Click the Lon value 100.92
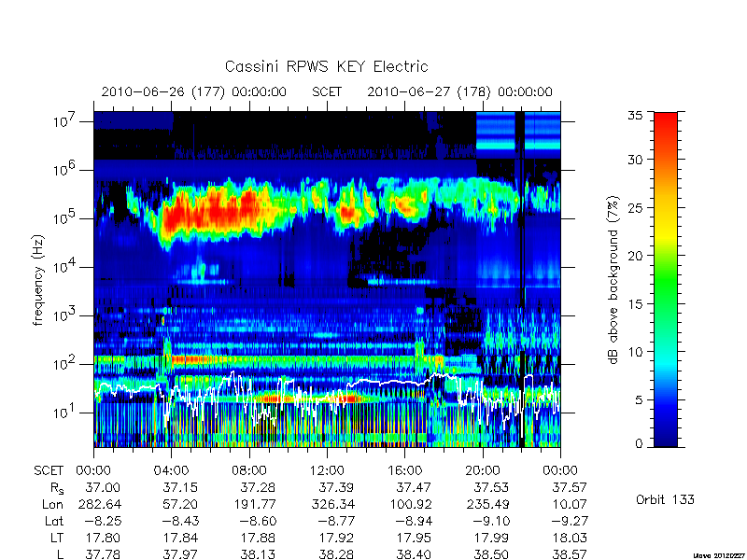Image resolution: width=747 pixels, height=560 pixels. pos(410,504)
